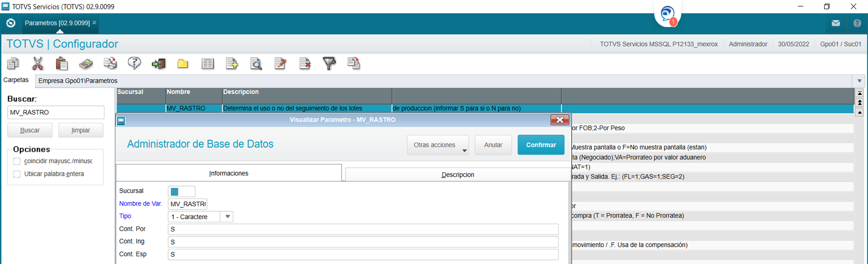Click the add new record icon
Image resolution: width=868 pixels, height=264 pixels.
(x=232, y=63)
